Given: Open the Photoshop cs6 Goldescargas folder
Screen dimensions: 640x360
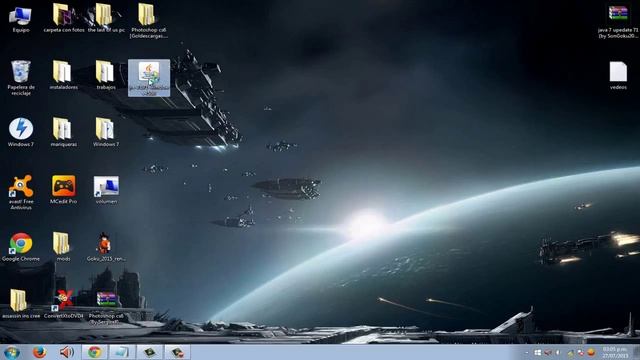Looking at the screenshot, I should (x=148, y=21).
